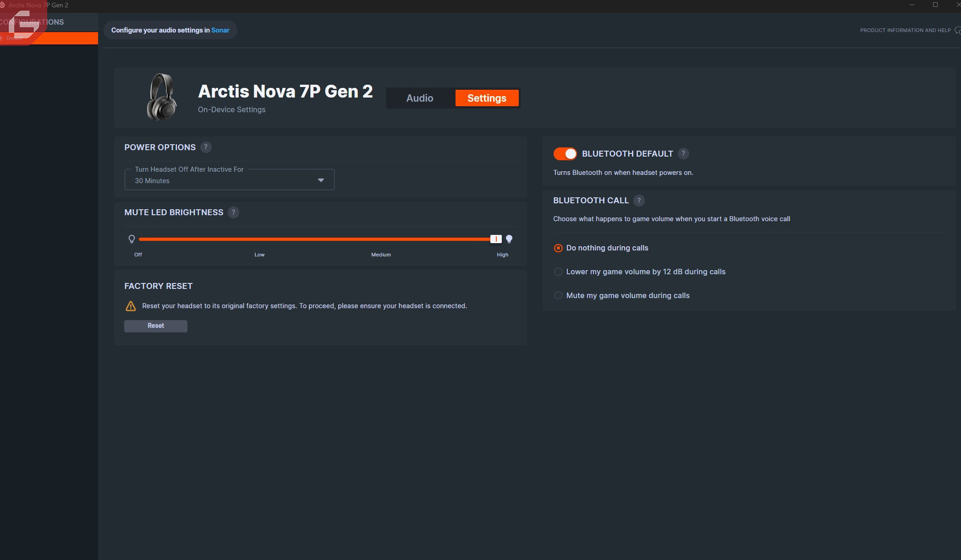Click the Power Options help question mark

(206, 147)
